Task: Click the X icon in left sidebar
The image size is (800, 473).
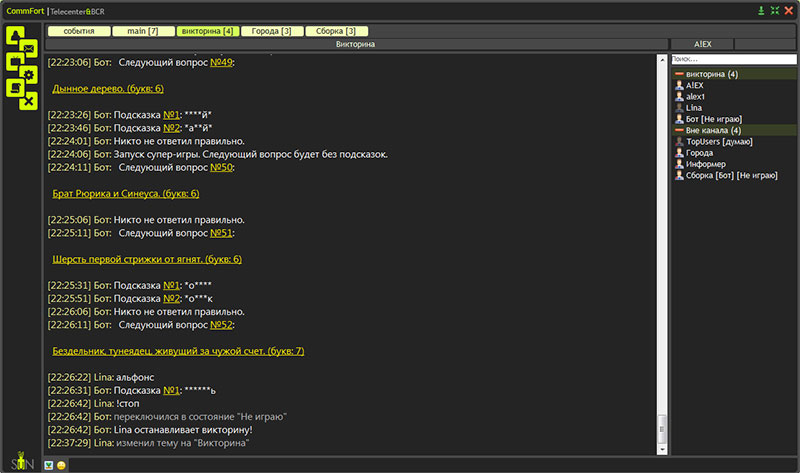Action: point(29,101)
